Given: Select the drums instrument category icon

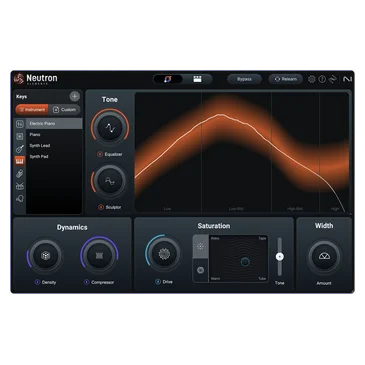Looking at the screenshot, I should tap(20, 186).
